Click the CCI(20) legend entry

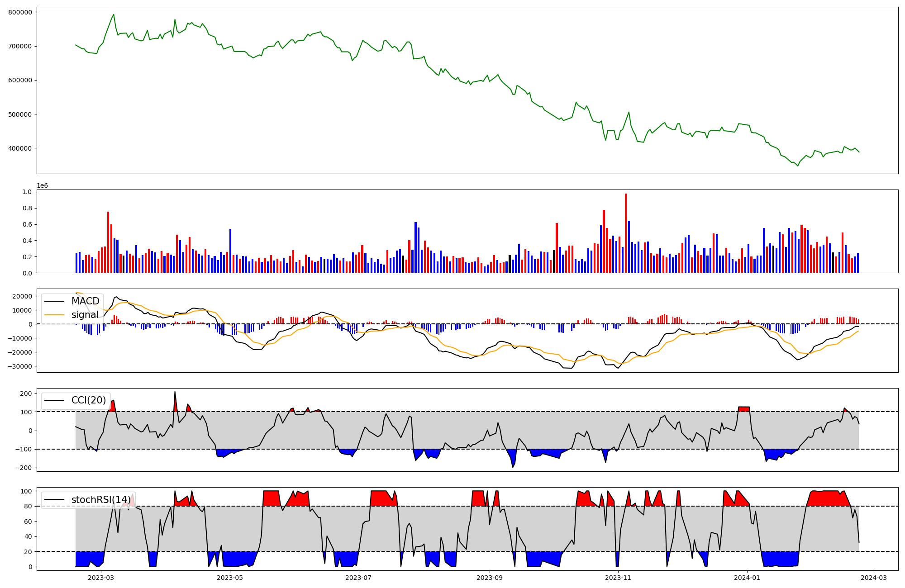[89, 400]
